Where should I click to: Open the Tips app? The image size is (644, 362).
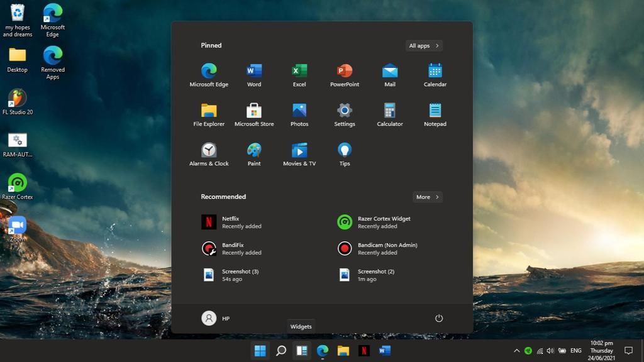click(344, 155)
